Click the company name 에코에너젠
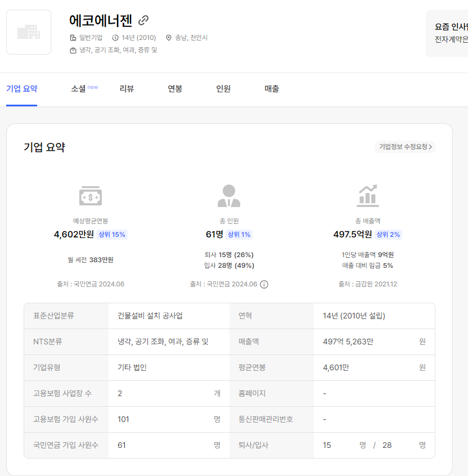 coord(101,20)
